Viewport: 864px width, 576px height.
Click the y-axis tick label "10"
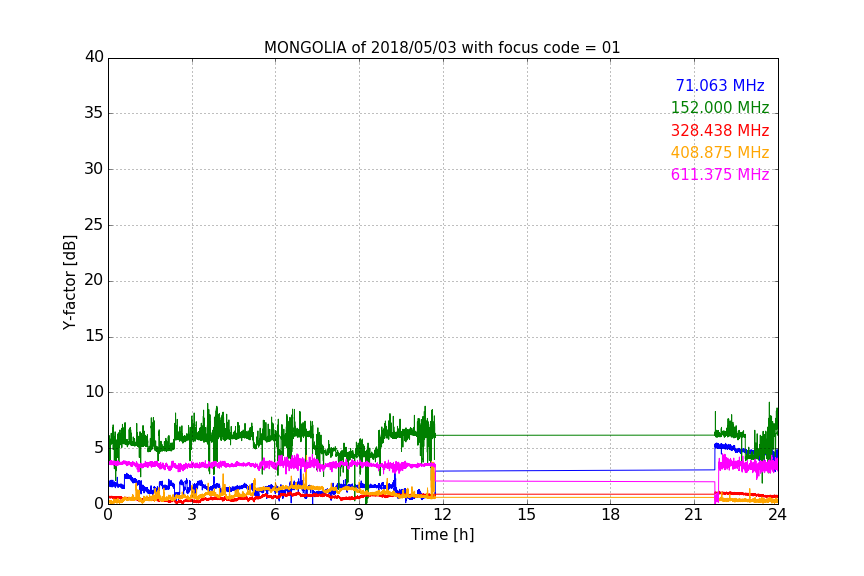point(94,392)
